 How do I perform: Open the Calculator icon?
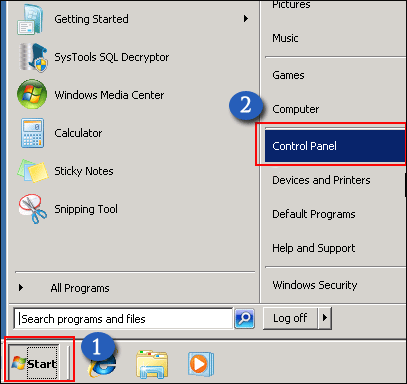(x=32, y=133)
